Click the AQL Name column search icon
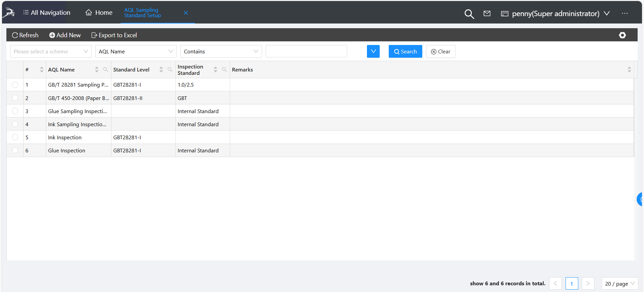This screenshot has height=292, width=644. [x=106, y=69]
